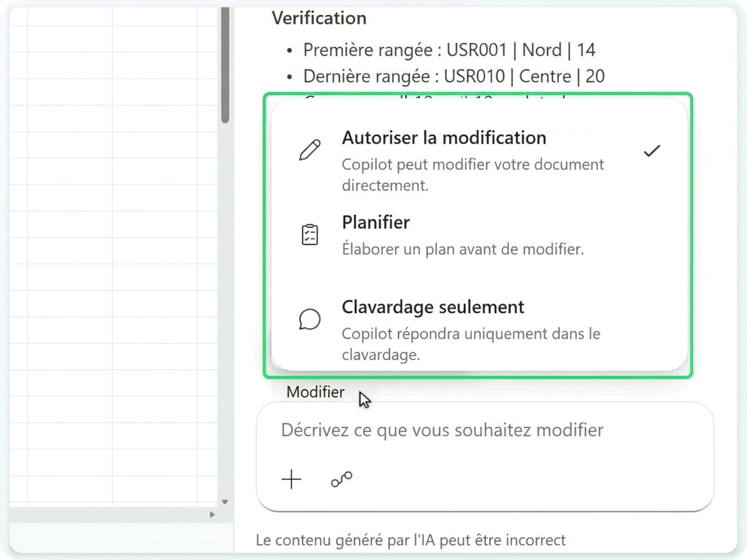The width and height of the screenshot is (747, 560).
Task: Choose the Planifier mode
Action: tap(479, 236)
